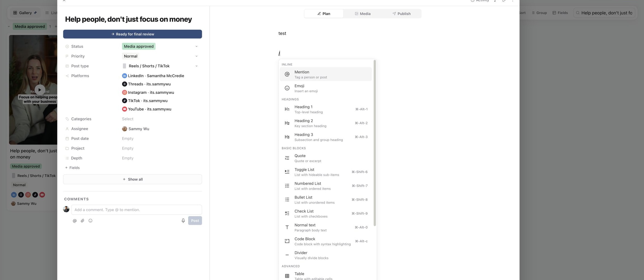Click the Toggle List icon
The height and width of the screenshot is (280, 644).
point(287,172)
